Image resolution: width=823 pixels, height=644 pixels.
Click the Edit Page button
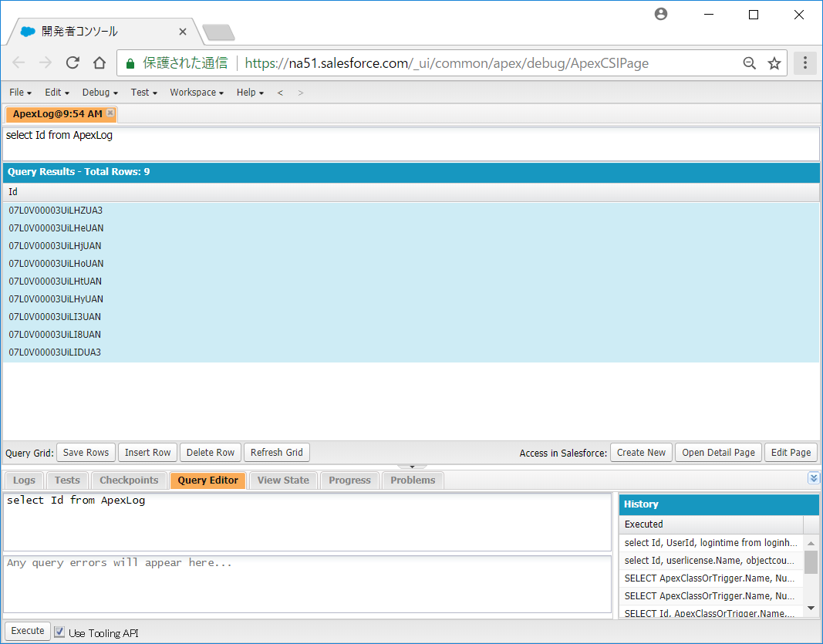pyautogui.click(x=791, y=453)
